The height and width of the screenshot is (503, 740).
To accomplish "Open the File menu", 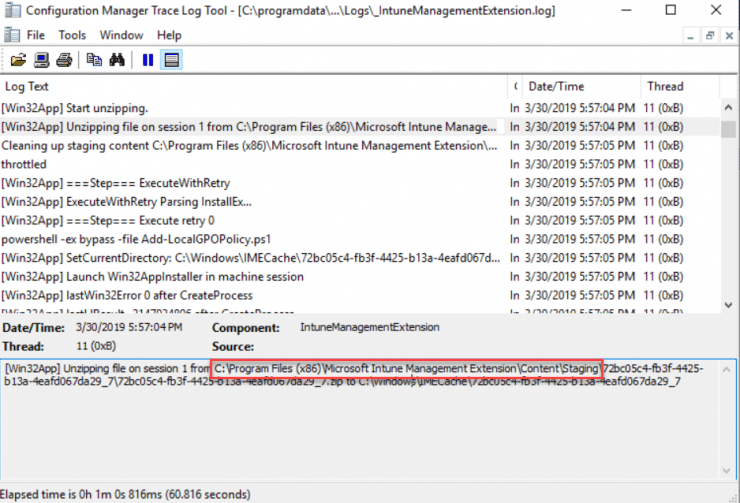I will pyautogui.click(x=36, y=35).
